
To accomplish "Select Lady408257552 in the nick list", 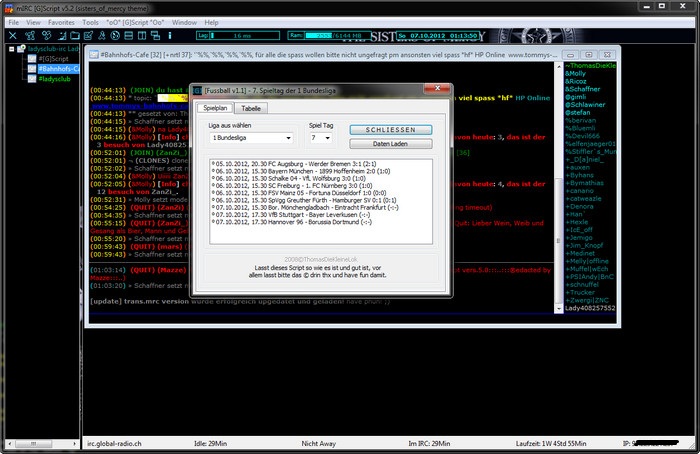I will (590, 308).
